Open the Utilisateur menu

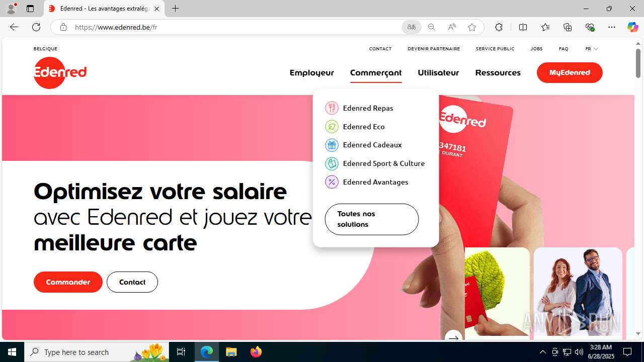coord(438,73)
